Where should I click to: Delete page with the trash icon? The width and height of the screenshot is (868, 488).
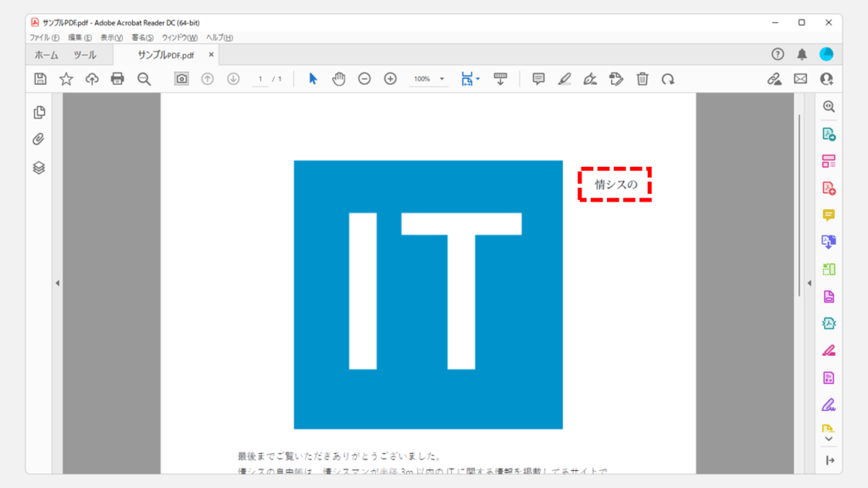[x=643, y=79]
